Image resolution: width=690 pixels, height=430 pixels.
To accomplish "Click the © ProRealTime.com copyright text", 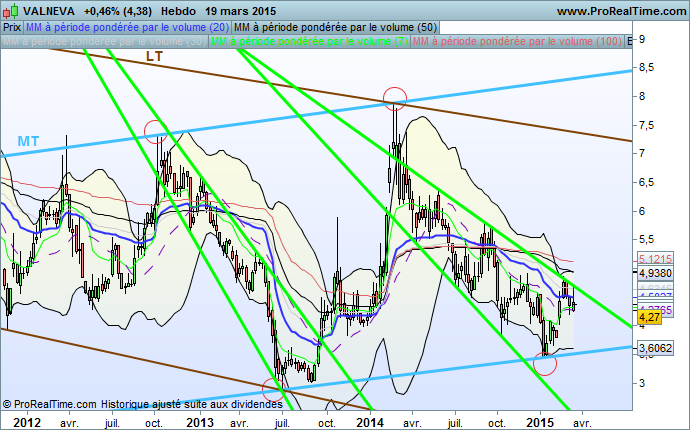I will tap(49, 404).
